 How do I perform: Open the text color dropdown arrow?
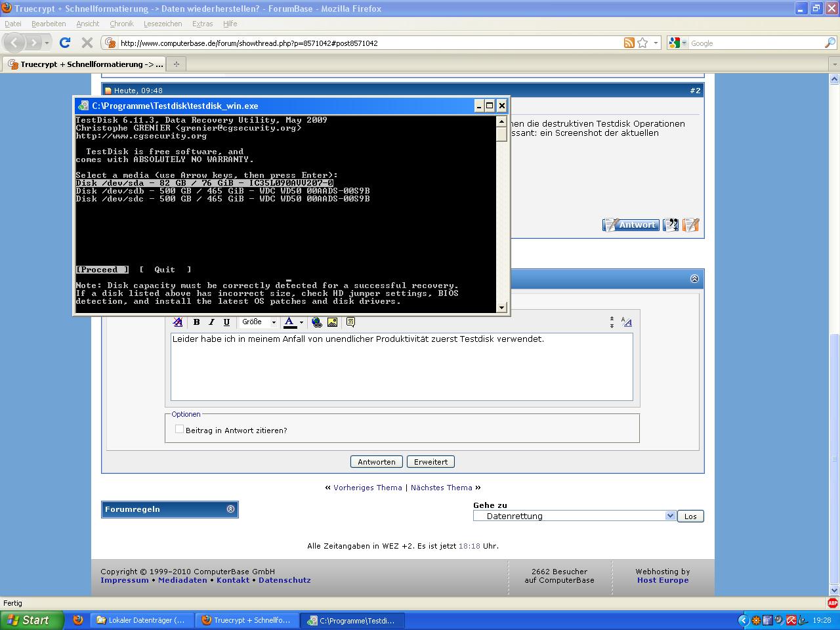(301, 322)
